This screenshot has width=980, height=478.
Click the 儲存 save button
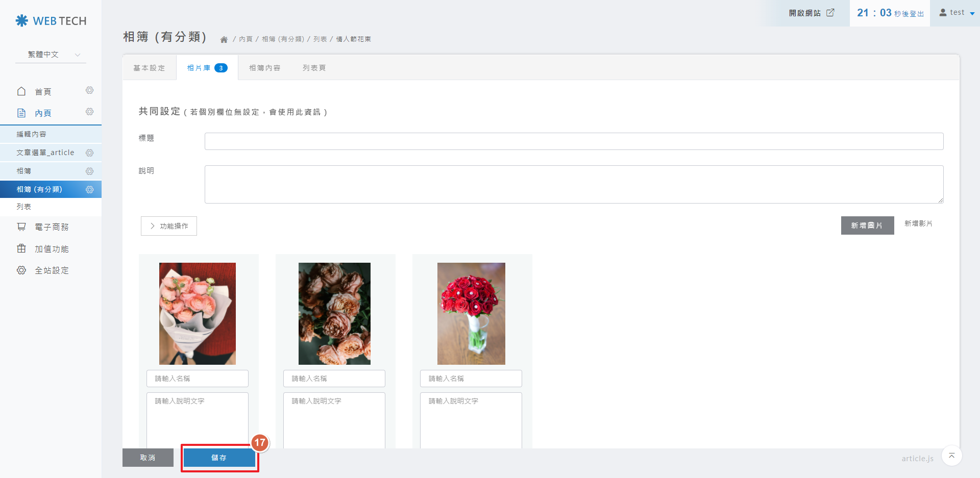point(219,458)
